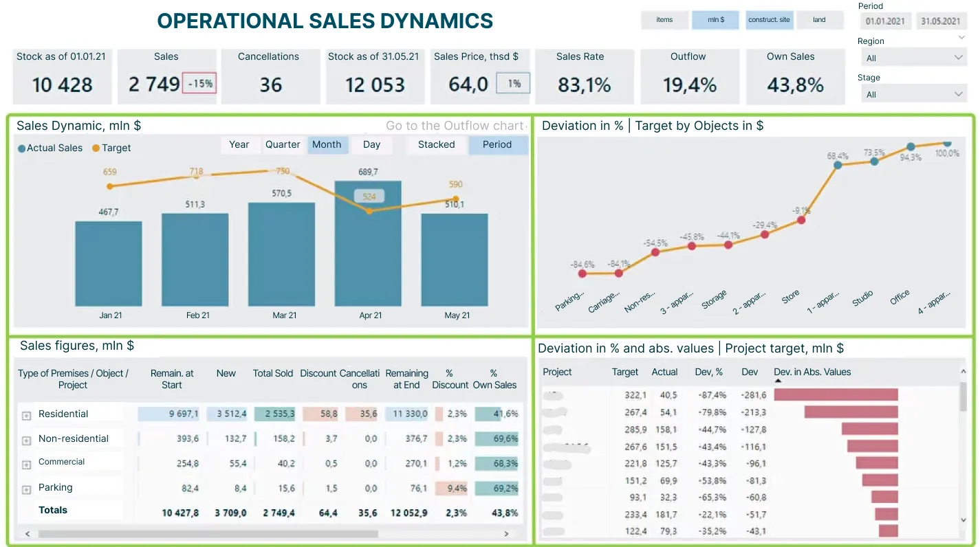Sort project table by Dev, % column

(708, 372)
